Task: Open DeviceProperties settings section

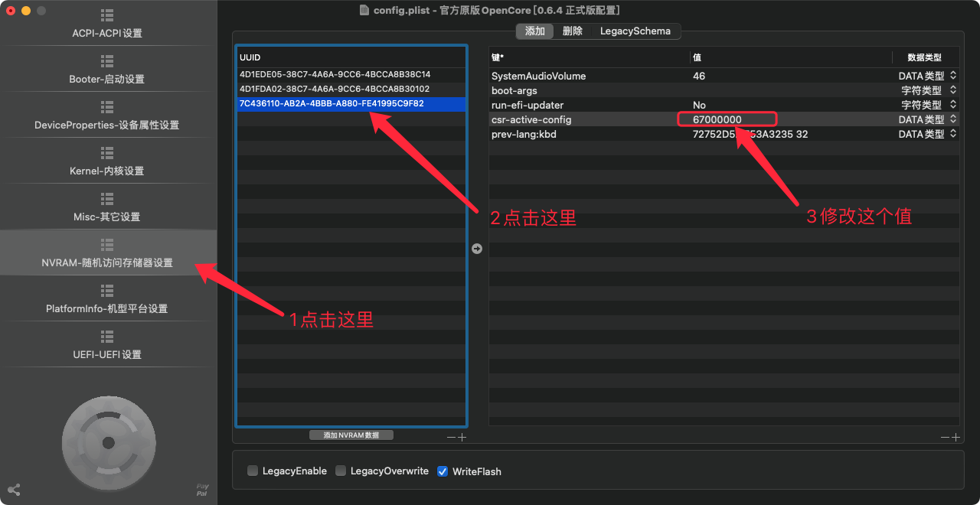Action: (x=107, y=116)
